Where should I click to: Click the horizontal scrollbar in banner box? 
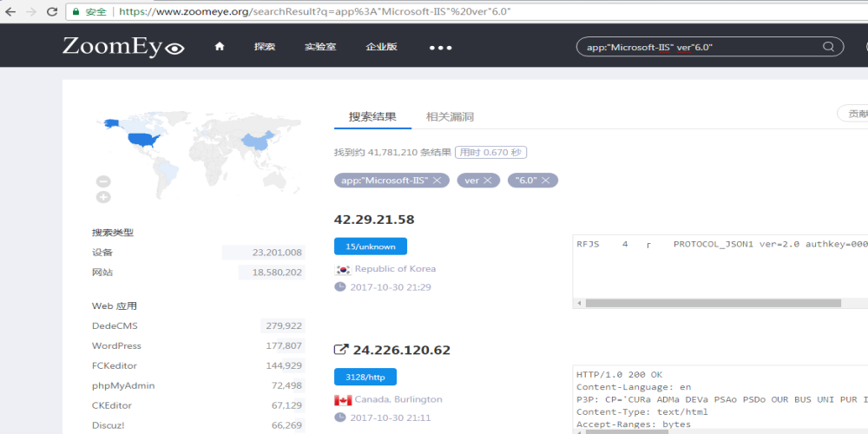coord(713,303)
